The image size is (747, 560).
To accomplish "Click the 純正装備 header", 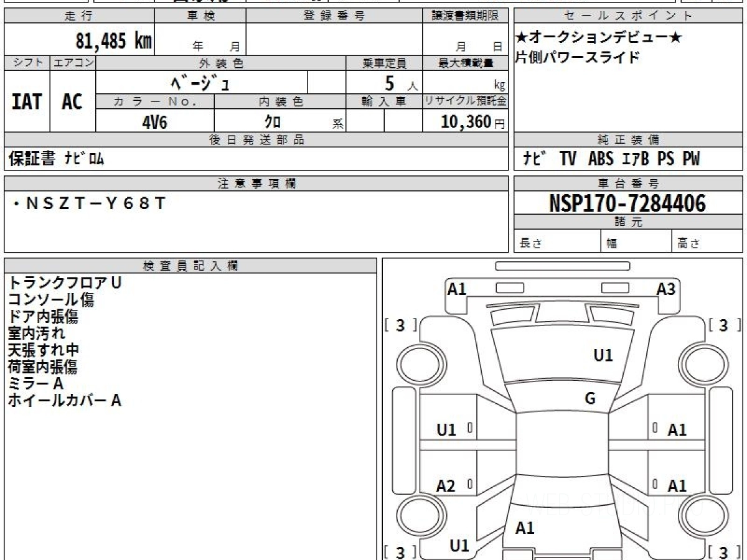I will (629, 140).
